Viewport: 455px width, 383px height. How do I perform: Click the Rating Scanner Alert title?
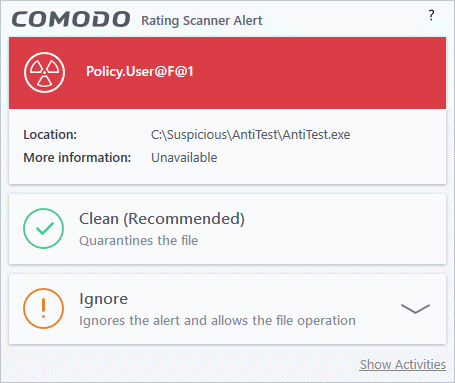202,21
